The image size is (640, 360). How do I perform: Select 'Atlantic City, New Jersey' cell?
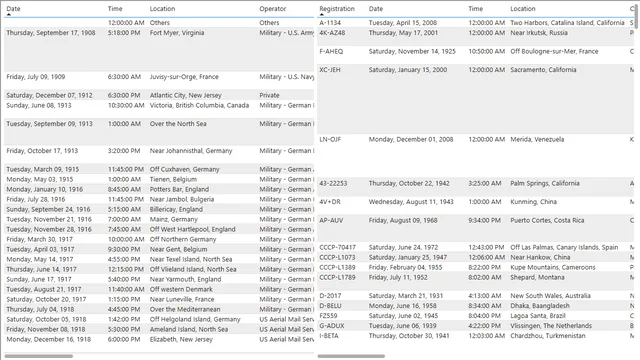click(185, 95)
